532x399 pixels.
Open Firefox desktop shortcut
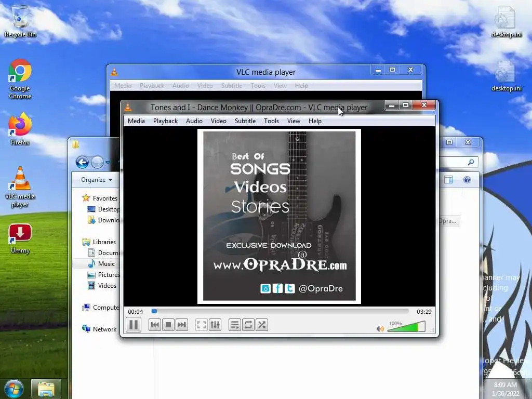click(20, 129)
